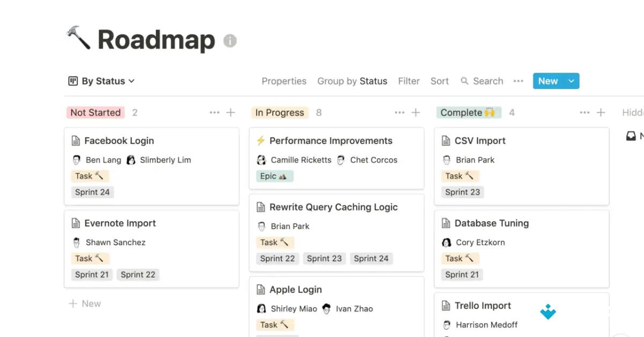Add a card with Complete column plus icon
644x337 pixels.
click(601, 113)
